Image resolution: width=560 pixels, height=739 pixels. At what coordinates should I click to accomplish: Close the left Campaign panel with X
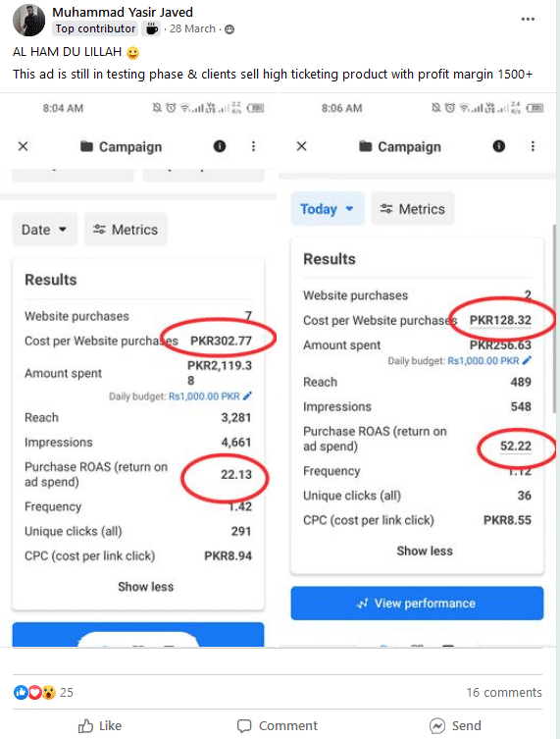tap(23, 146)
